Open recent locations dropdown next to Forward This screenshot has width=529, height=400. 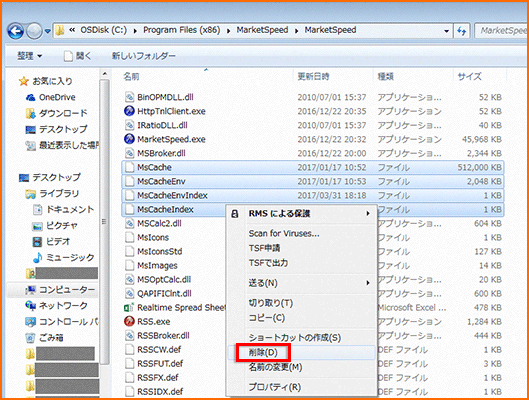tap(47, 31)
